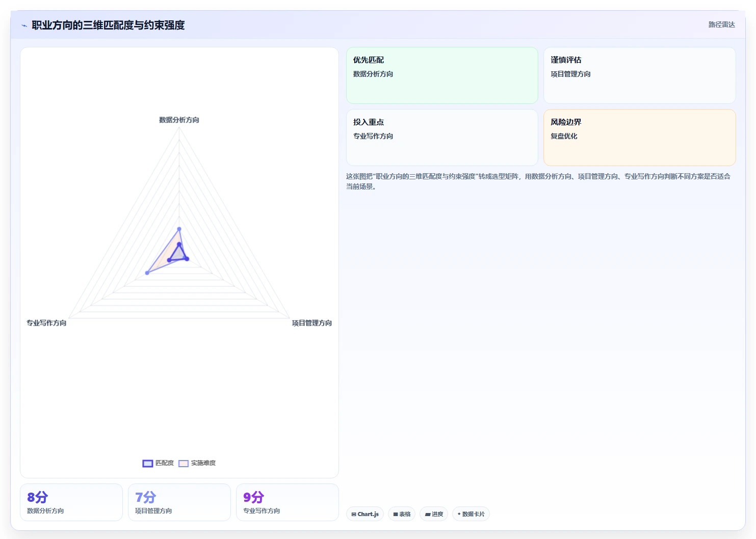
Task: Click the 实施难度 data point on 数据分析方向 axis
Action: tap(179, 229)
